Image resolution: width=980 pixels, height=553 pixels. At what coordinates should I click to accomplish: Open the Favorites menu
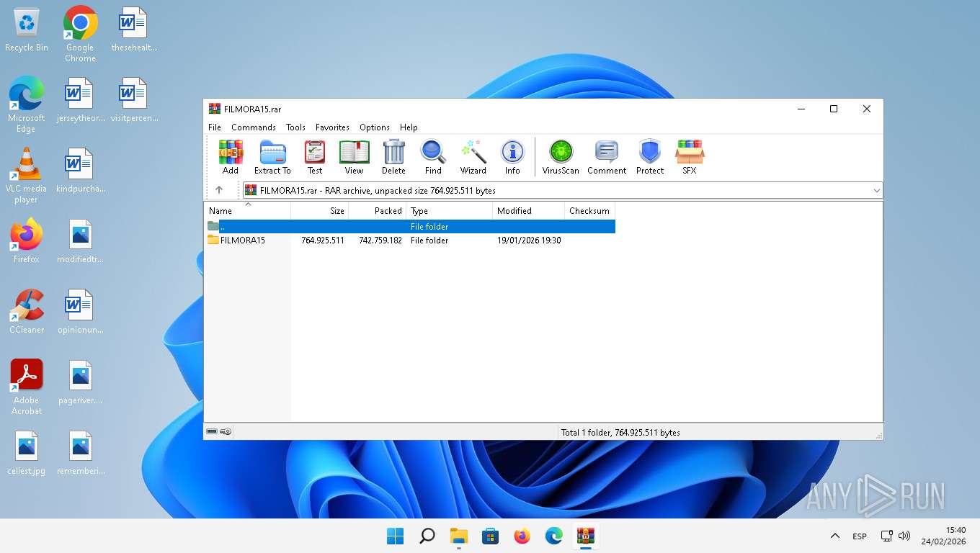[332, 127]
